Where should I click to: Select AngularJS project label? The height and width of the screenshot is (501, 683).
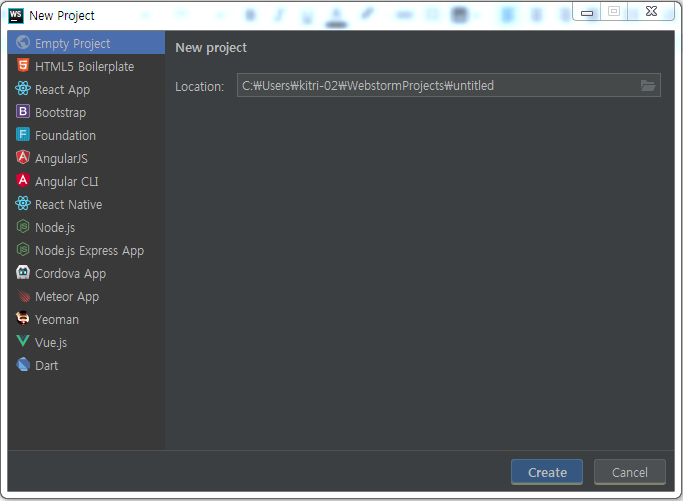point(61,159)
